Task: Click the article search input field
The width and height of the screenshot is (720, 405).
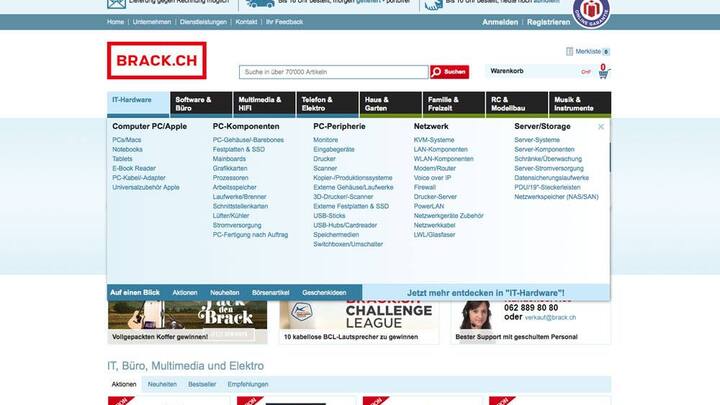Action: (334, 72)
